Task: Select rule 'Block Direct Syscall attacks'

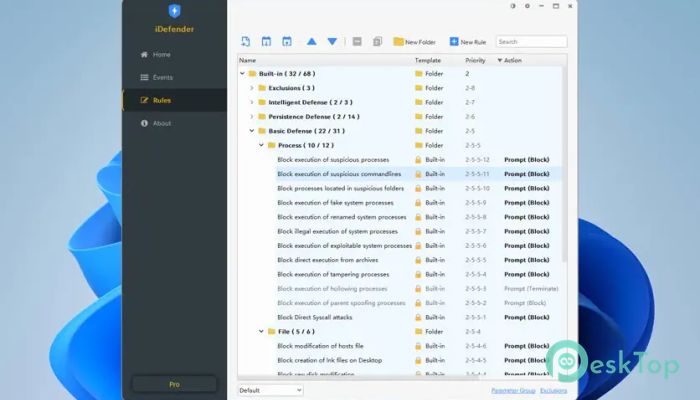Action: [x=315, y=317]
